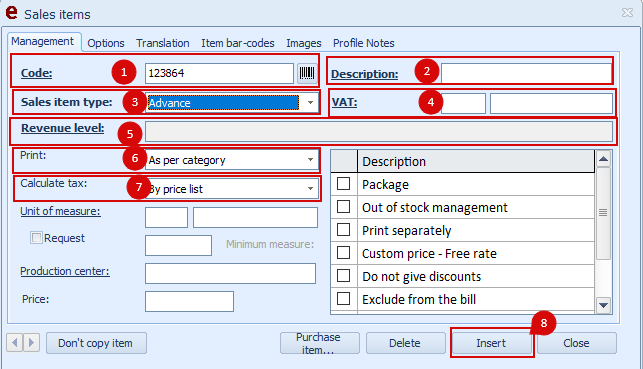This screenshot has height=369, width=643.
Task: Click the Unit of measure link
Action: (x=60, y=211)
